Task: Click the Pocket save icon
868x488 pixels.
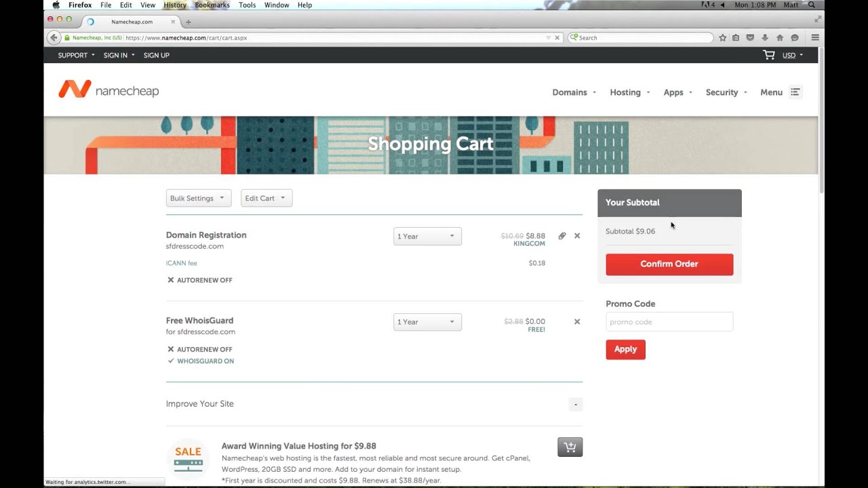Action: coord(751,38)
